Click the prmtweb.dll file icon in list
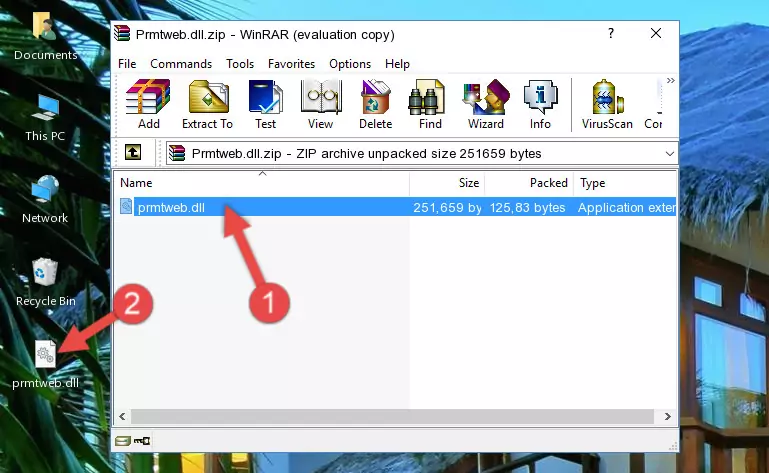The image size is (769, 473). 126,207
